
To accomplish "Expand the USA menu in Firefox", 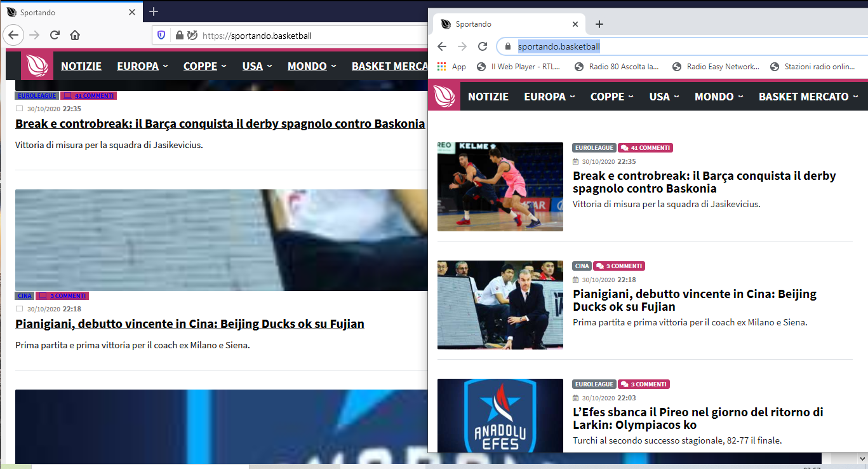I will 257,66.
